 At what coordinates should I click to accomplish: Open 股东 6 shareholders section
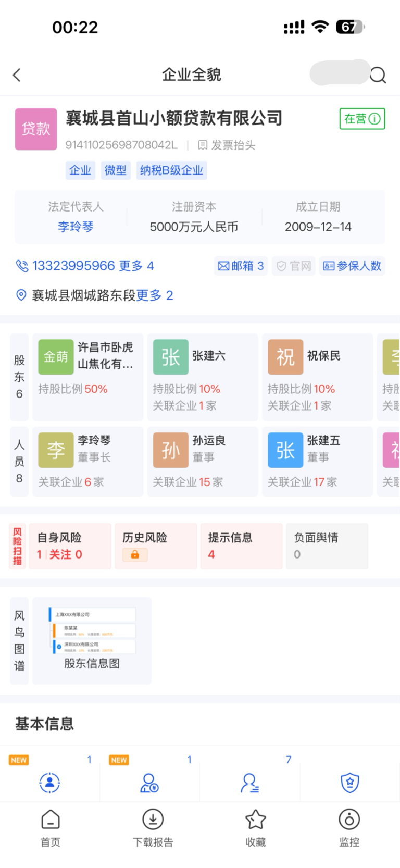[19, 377]
